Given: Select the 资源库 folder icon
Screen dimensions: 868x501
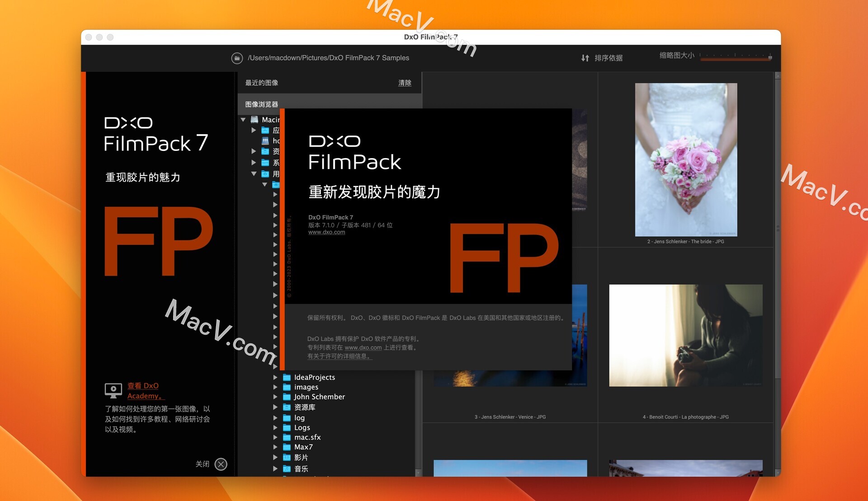Looking at the screenshot, I should [x=287, y=407].
